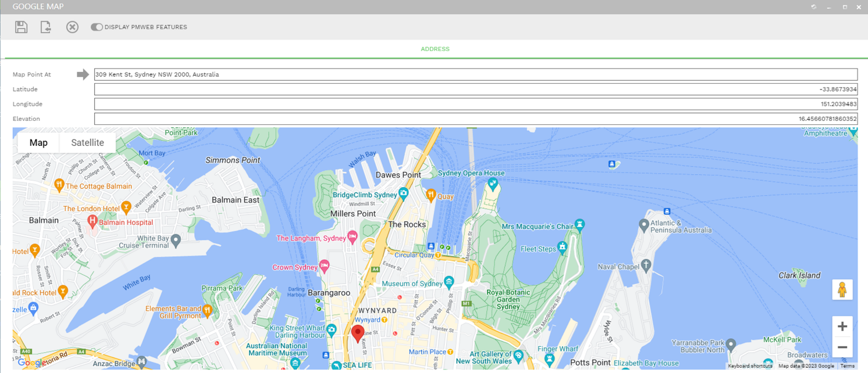
Task: Open the ADDRESS tab
Action: point(435,49)
